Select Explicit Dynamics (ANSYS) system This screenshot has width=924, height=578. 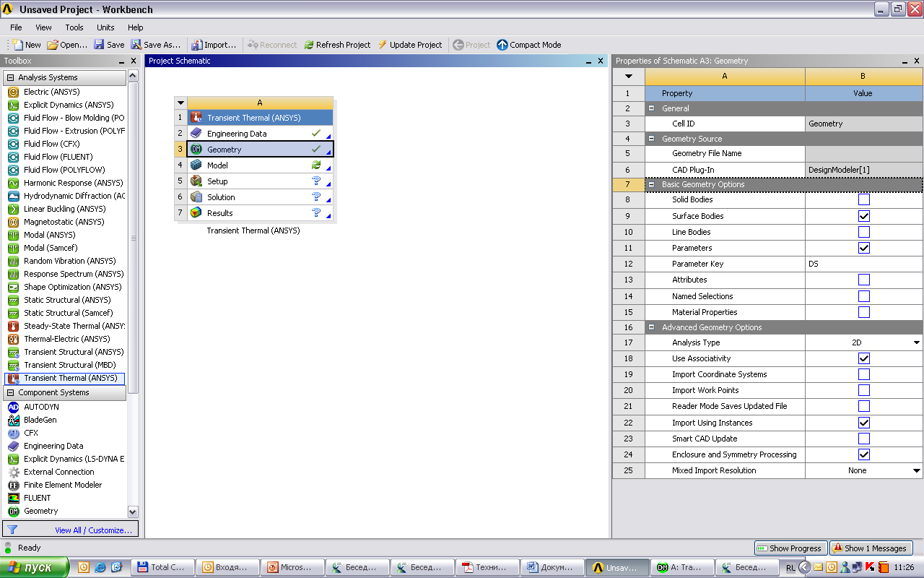point(69,105)
